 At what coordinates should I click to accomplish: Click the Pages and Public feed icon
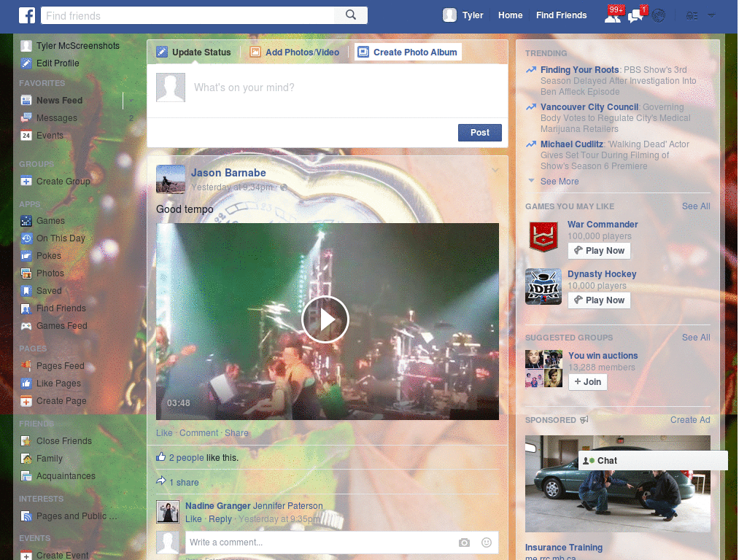(x=26, y=516)
